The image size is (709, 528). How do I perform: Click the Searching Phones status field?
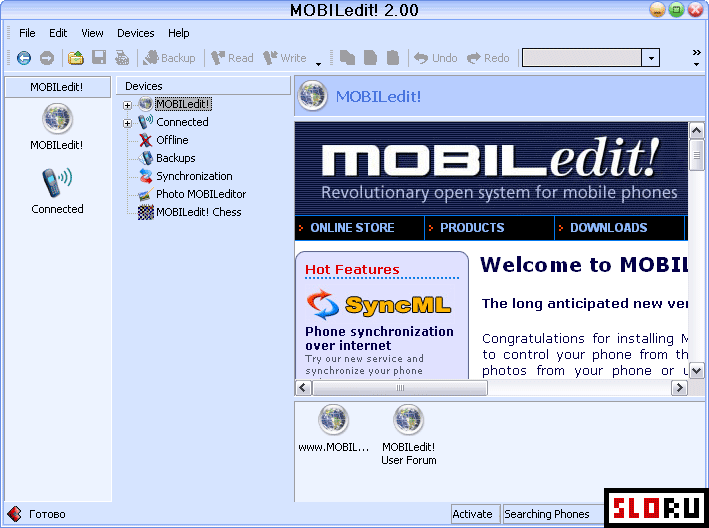(x=553, y=514)
